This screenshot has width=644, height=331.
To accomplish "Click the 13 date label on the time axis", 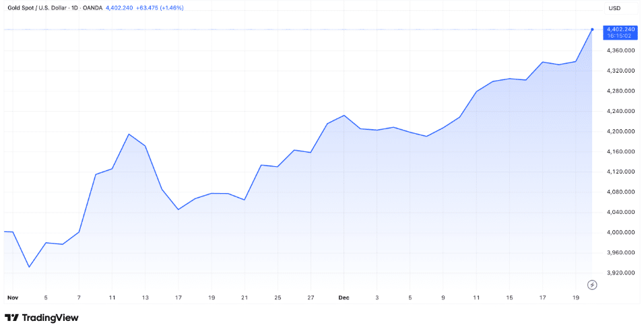I will point(145,297).
